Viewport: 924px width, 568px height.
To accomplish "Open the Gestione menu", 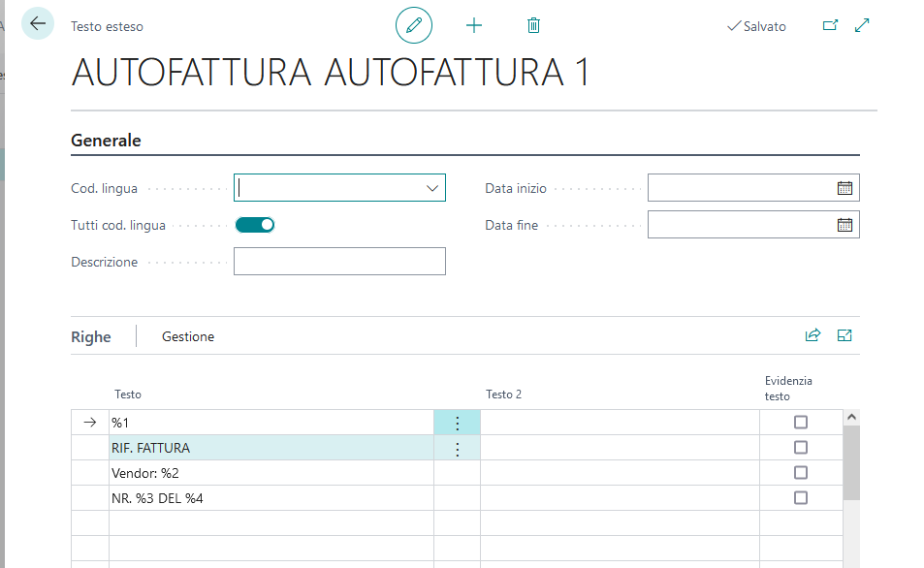I will [x=188, y=336].
